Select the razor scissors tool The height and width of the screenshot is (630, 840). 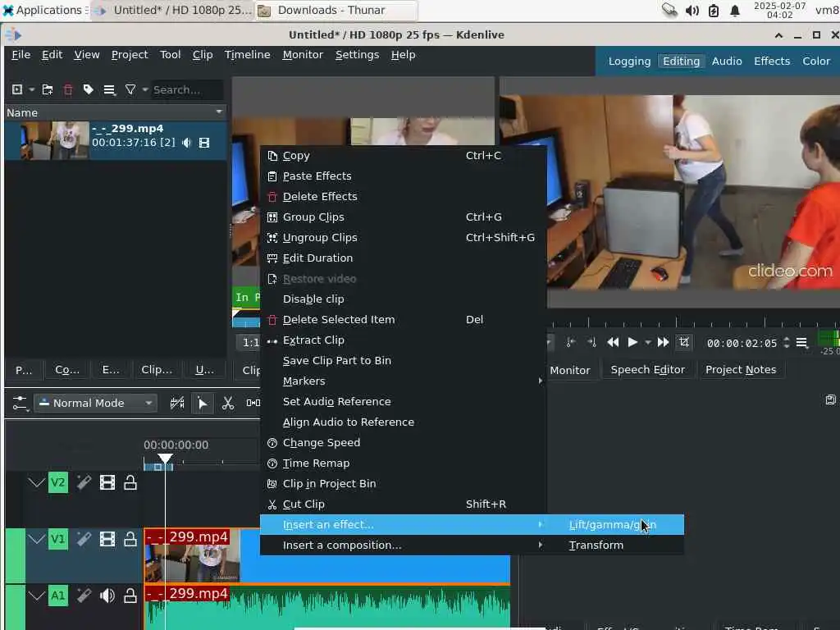click(x=228, y=403)
